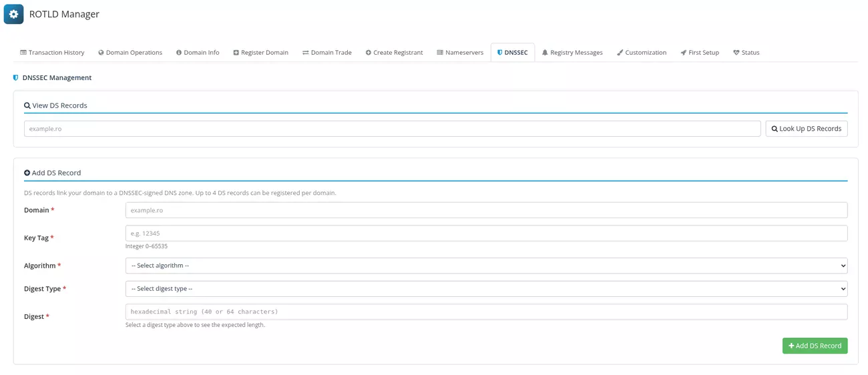Screen dimensions: 868x375
Task: Click the ROTLD Manager title text
Action: (x=64, y=14)
